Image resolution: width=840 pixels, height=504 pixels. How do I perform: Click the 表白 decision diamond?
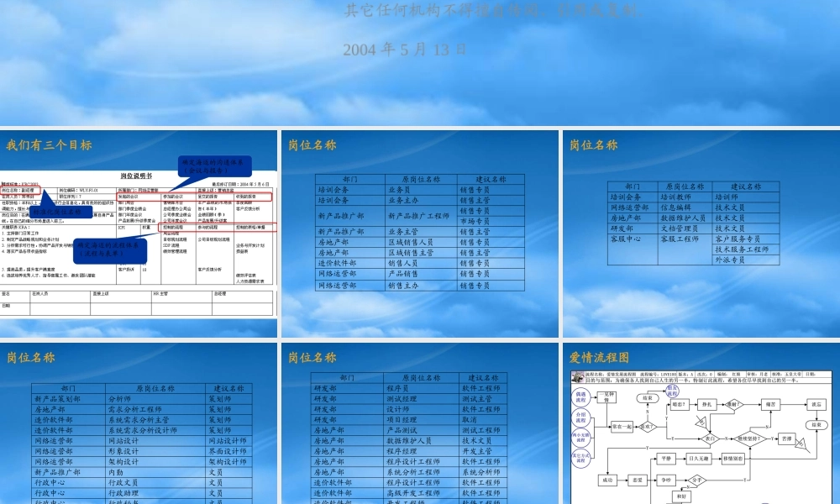pyautogui.click(x=710, y=438)
